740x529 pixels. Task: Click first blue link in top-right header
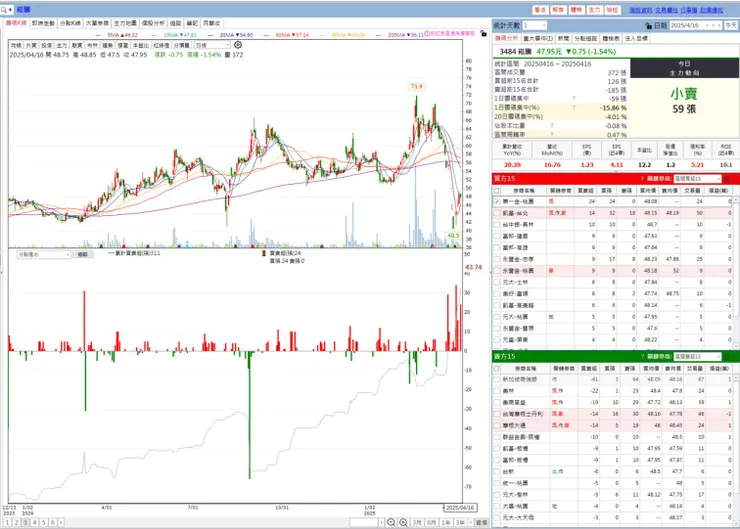(x=640, y=10)
